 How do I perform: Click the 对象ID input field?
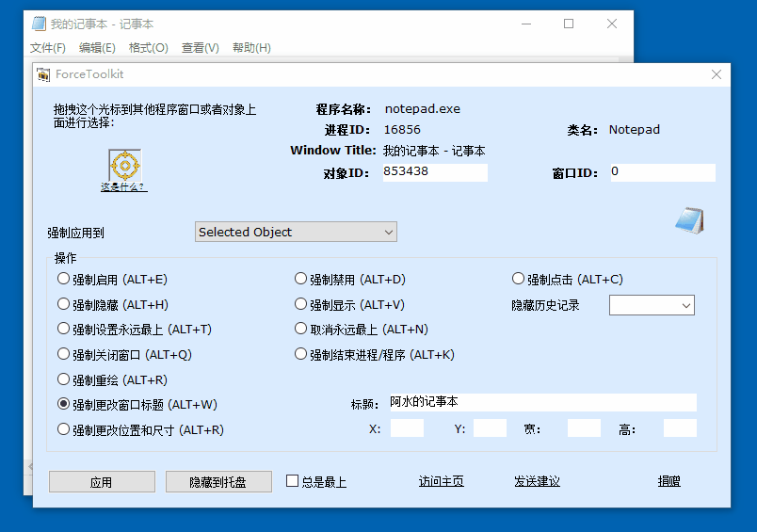[x=434, y=172]
